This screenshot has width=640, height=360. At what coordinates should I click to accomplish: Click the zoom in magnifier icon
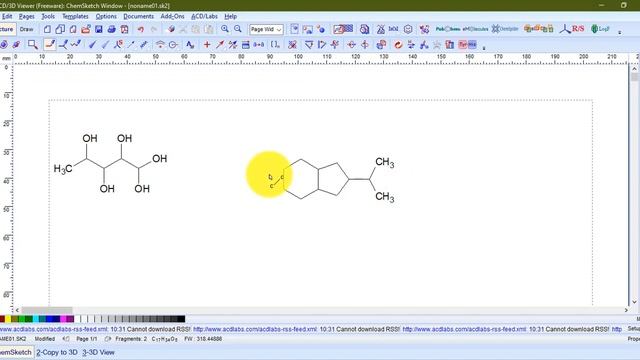point(225,29)
